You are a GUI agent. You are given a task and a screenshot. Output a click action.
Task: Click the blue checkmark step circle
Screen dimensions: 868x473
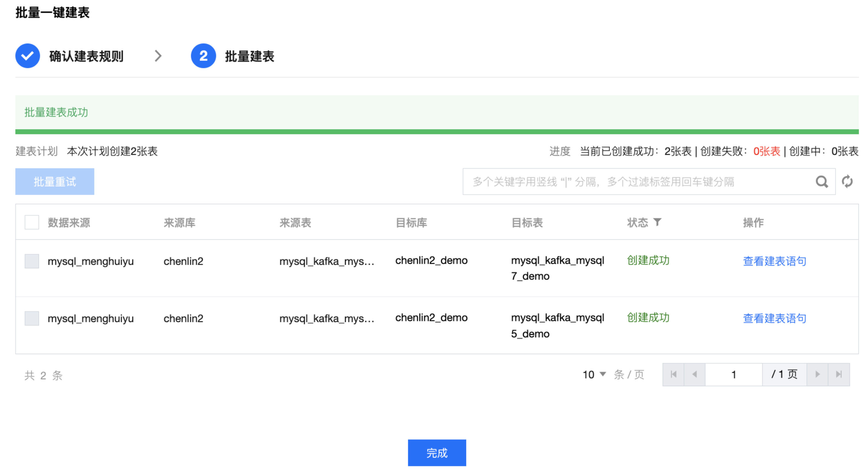pyautogui.click(x=28, y=56)
